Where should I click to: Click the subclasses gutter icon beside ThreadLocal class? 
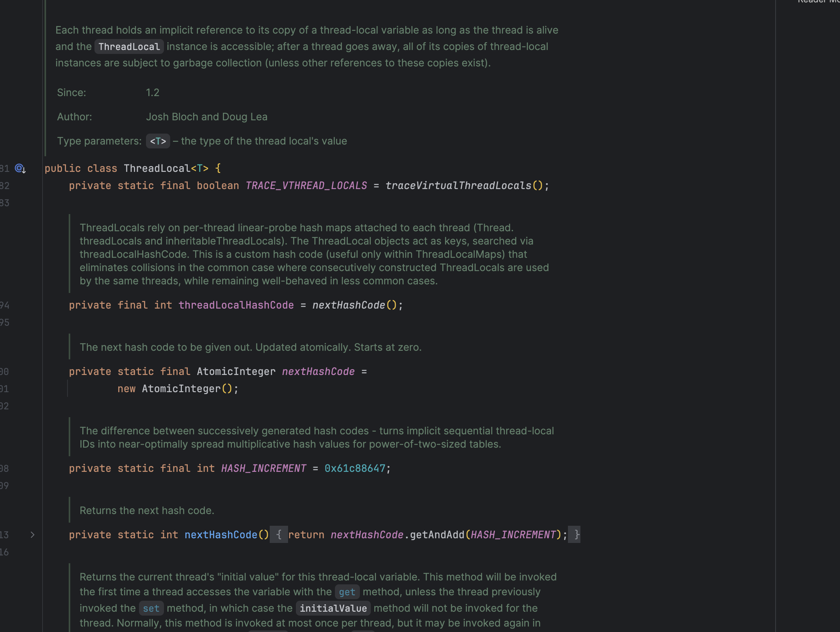click(x=20, y=169)
